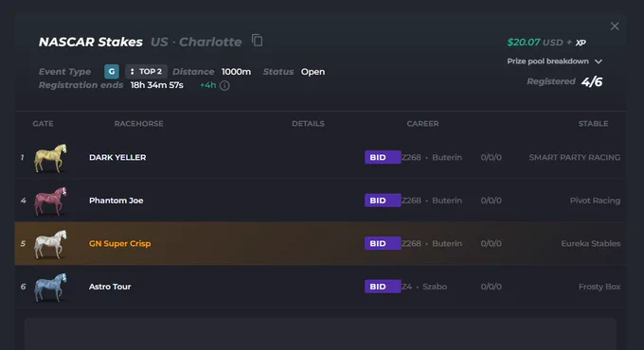View Eureka Stables stable

[591, 243]
